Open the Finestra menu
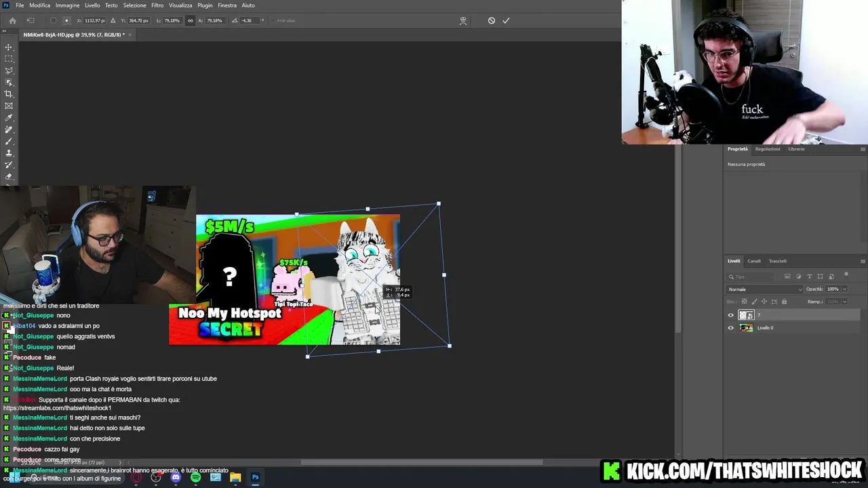 point(227,5)
